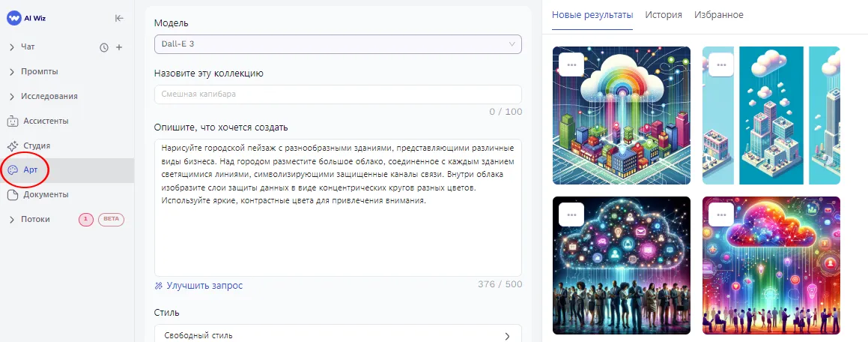The height and width of the screenshot is (342, 868).
Task: Click the notification badge 1 near Потоки
Action: 86,220
